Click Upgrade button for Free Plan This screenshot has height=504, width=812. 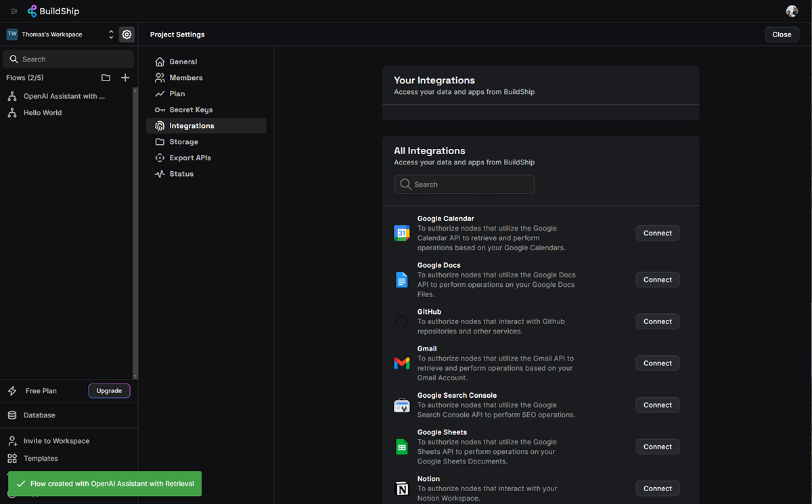[x=109, y=391]
